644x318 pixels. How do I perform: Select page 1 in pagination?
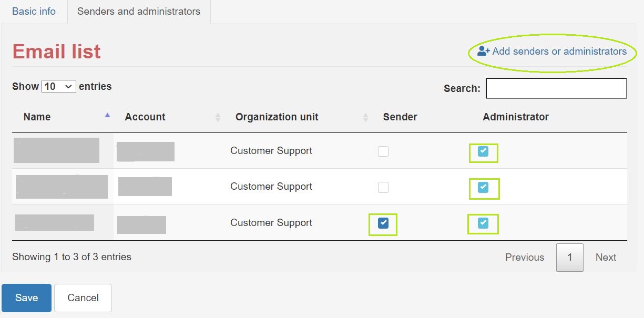click(569, 257)
